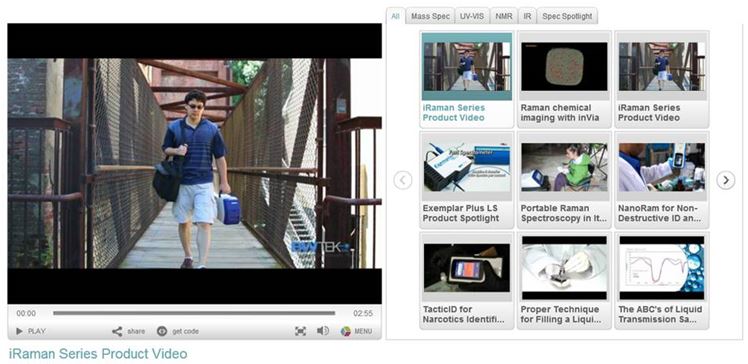Open the IR tab
This screenshot has height=364, width=748.
pos(527,16)
